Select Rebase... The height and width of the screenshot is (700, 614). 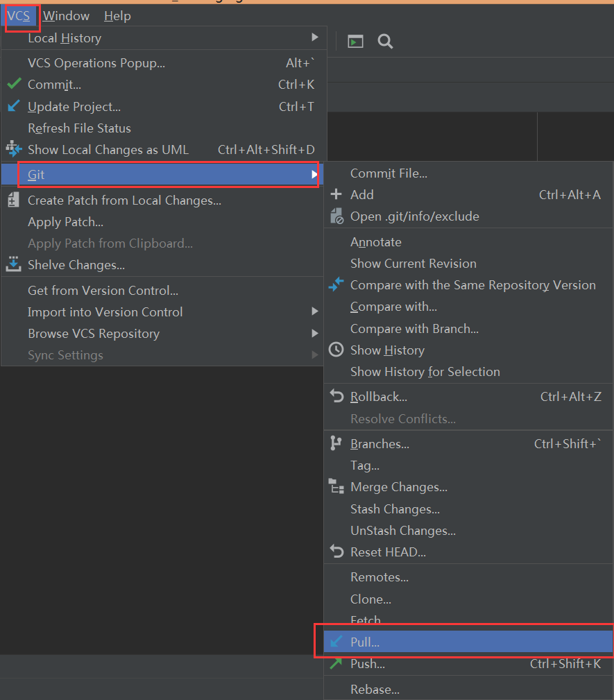468,690
